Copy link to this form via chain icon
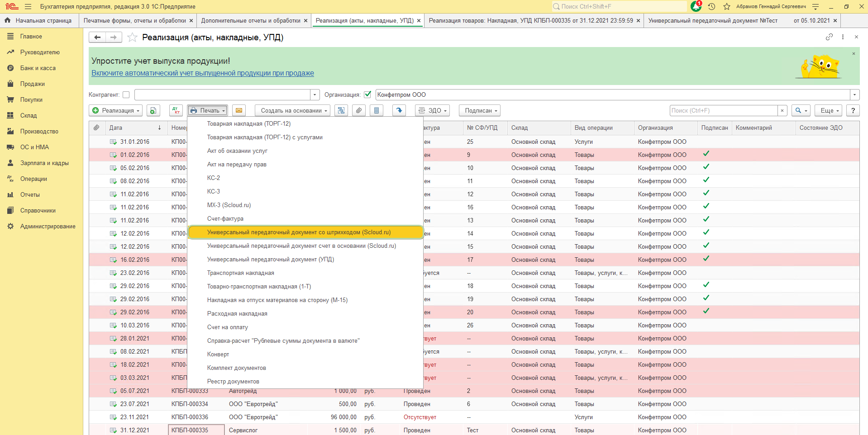The image size is (868, 435). [x=829, y=37]
